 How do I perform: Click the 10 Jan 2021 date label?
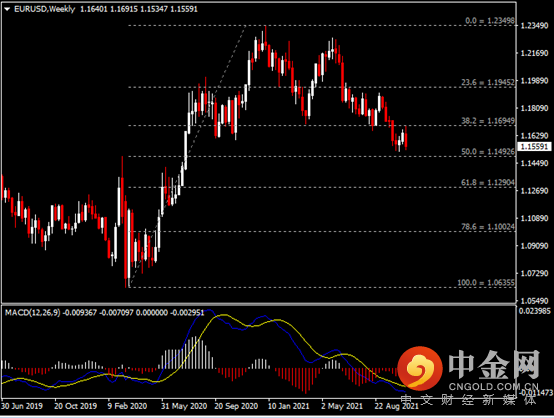288,406
